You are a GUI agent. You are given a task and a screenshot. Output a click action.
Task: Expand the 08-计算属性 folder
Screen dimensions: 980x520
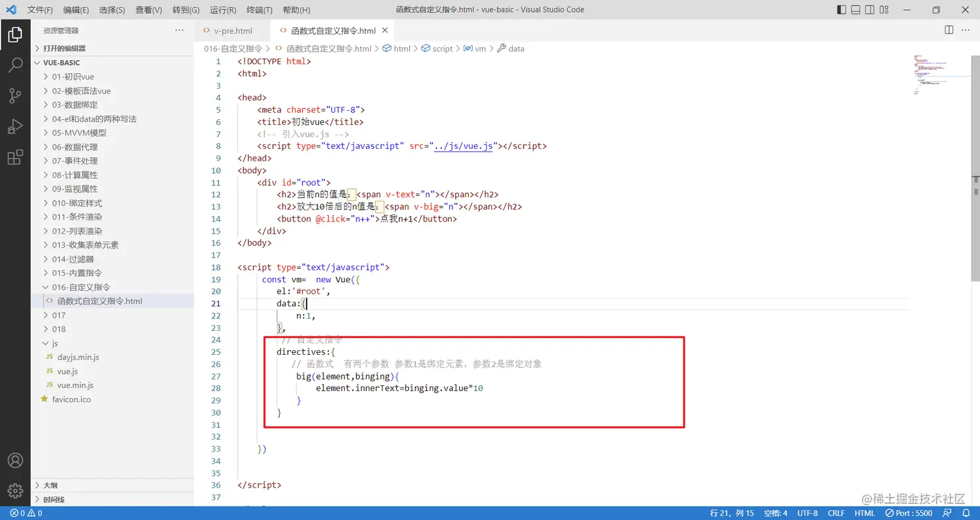pyautogui.click(x=112, y=175)
